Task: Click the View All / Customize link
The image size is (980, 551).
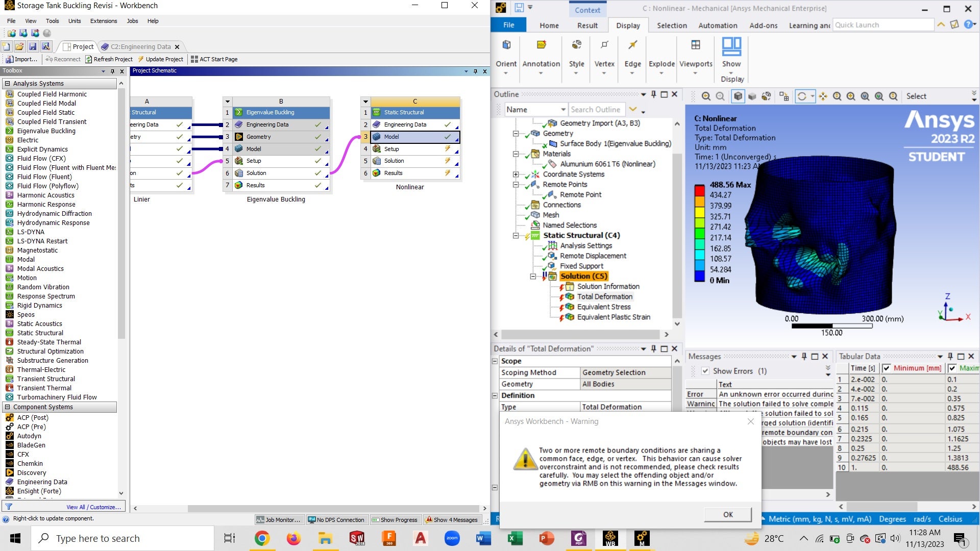Action: [93, 507]
